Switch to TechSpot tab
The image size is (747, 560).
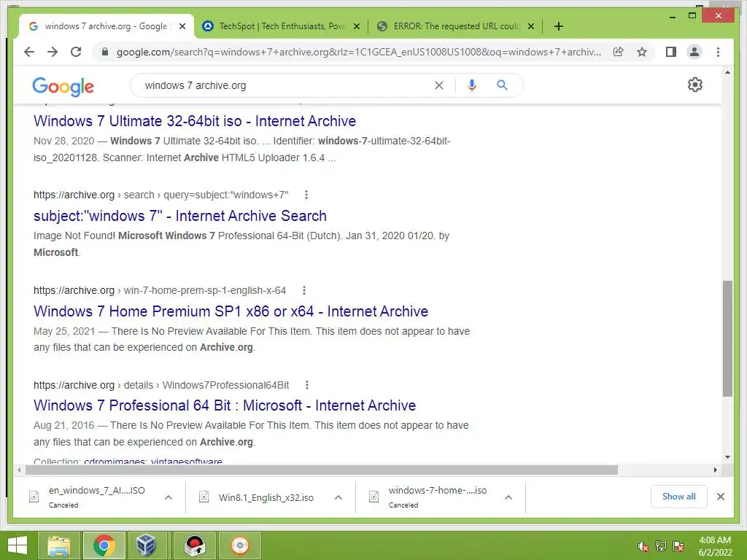pos(281,26)
